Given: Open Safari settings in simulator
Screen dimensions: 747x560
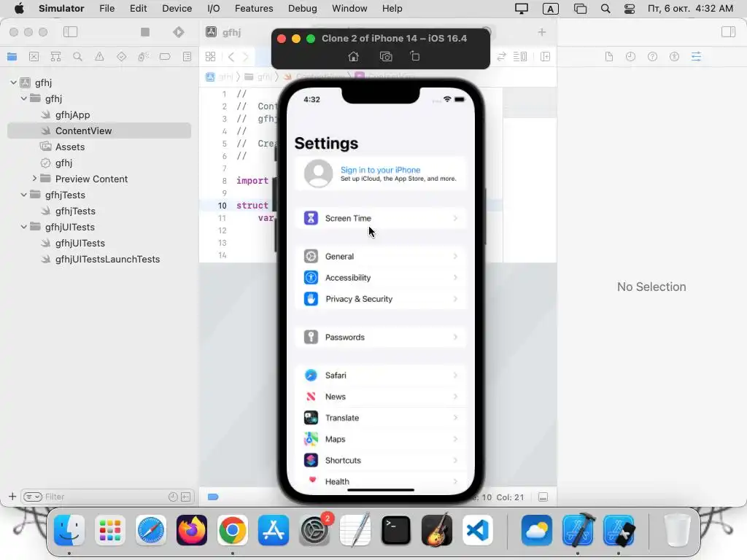Looking at the screenshot, I should [381, 376].
